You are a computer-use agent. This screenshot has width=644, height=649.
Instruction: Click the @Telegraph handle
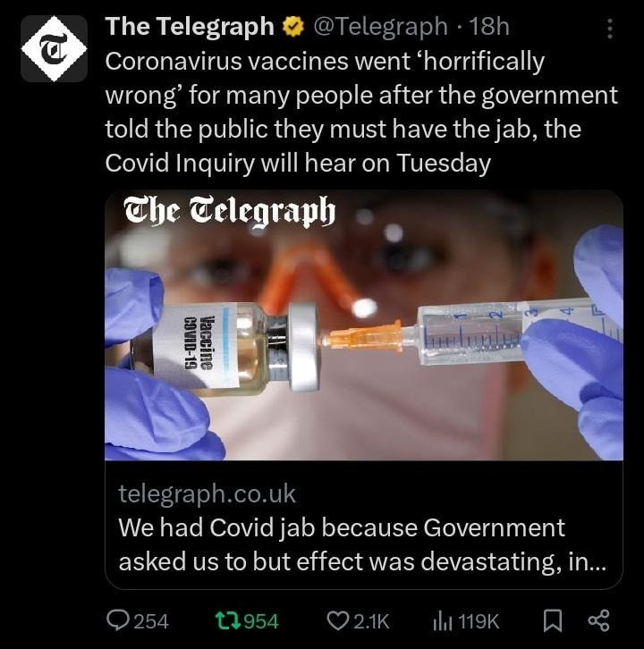point(381,28)
